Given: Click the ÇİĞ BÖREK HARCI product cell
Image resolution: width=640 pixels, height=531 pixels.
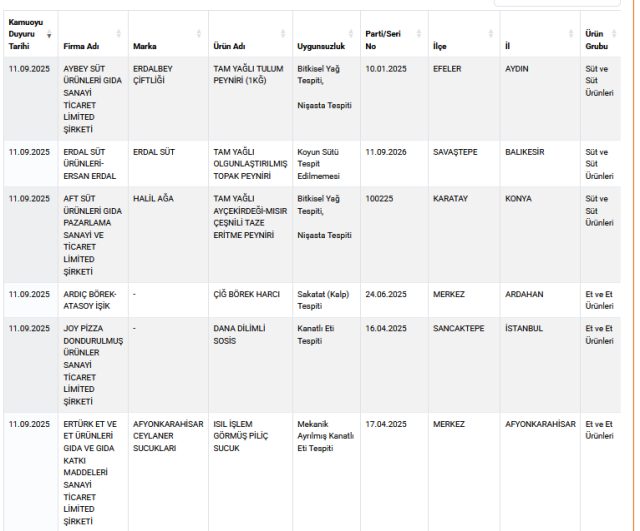Looking at the screenshot, I should pyautogui.click(x=246, y=295).
